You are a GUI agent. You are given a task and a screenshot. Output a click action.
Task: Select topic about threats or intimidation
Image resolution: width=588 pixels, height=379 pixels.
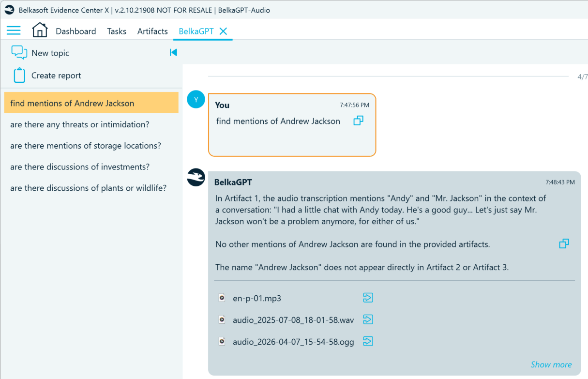tap(80, 124)
